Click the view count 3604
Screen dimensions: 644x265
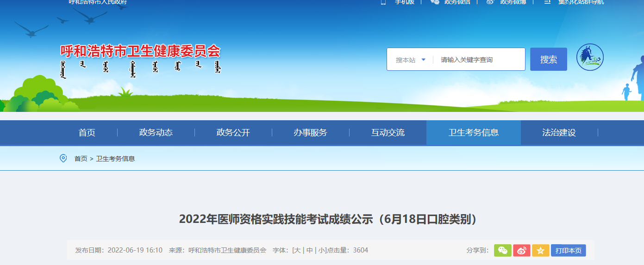[361, 250]
